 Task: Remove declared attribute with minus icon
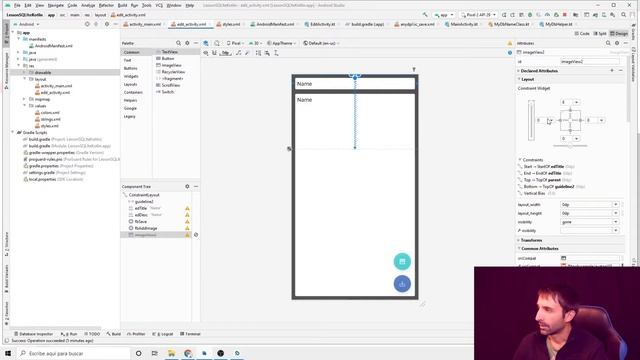tap(621, 71)
